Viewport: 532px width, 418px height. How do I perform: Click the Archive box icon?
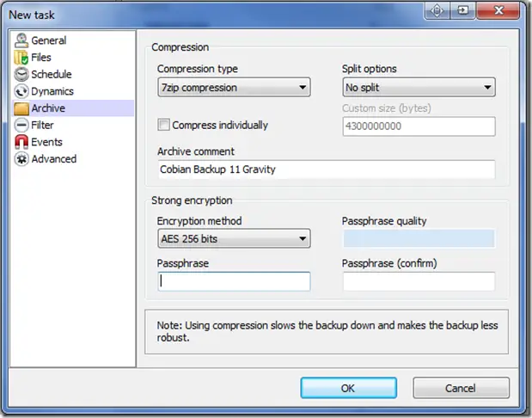21,108
